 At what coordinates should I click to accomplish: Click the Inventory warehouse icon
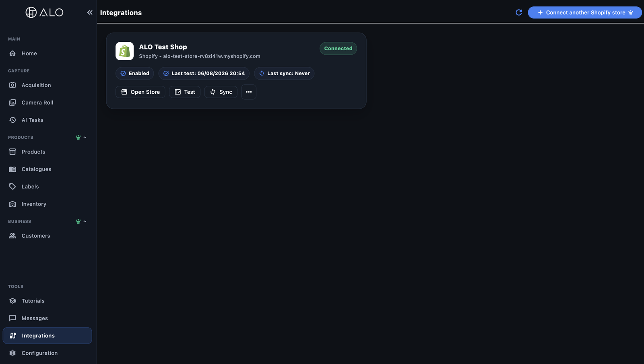point(12,204)
